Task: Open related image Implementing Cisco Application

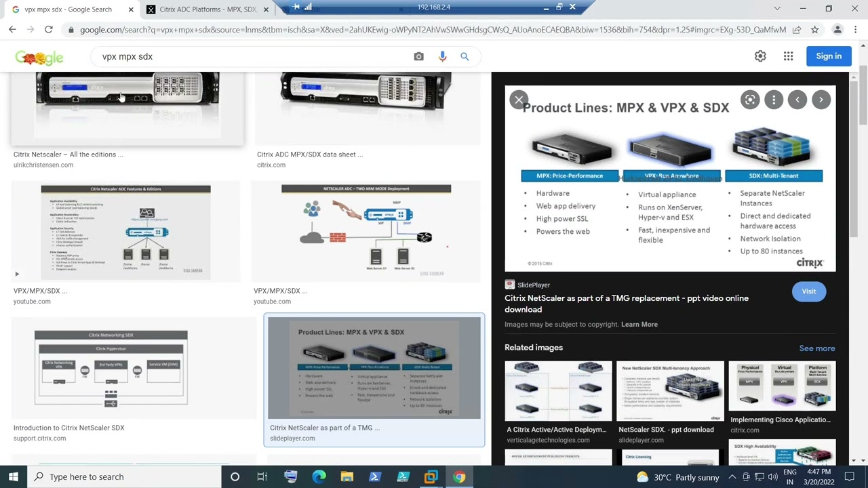Action: pos(782,386)
